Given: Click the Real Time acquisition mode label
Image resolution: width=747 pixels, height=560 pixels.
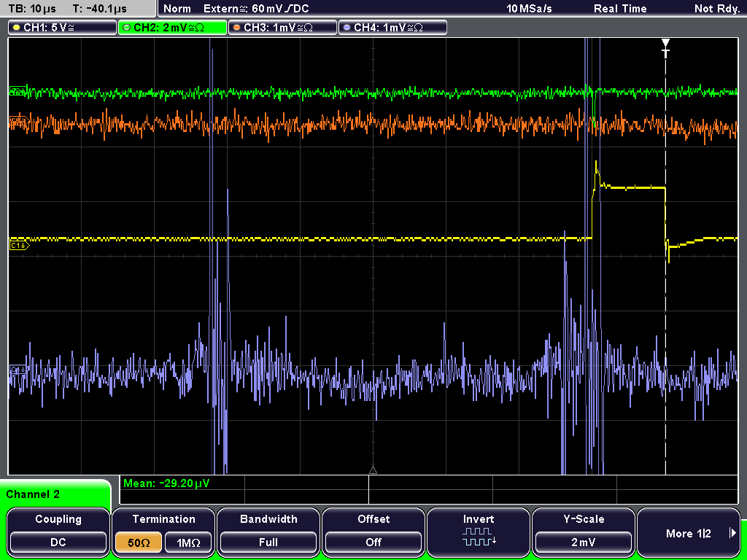Looking at the screenshot, I should [620, 8].
